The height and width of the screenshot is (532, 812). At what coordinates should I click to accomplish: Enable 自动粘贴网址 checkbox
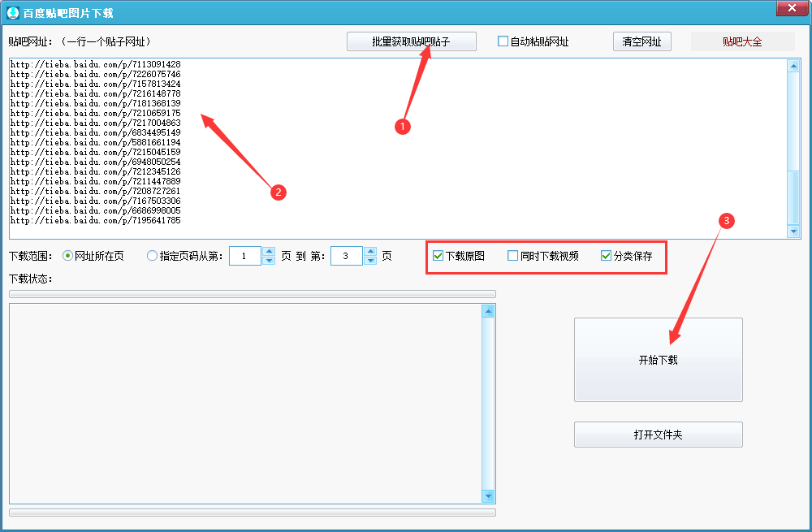pyautogui.click(x=503, y=41)
